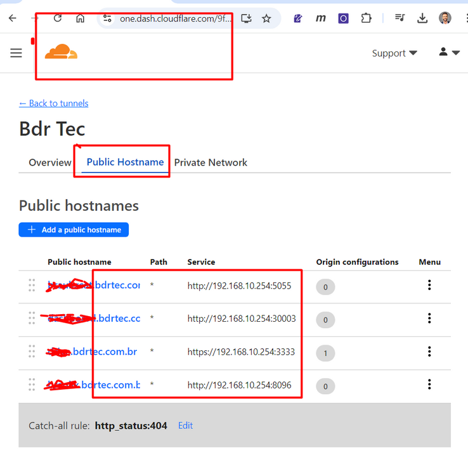The image size is (468, 476).
Task: Select service text http://192.168.10.254:30003
Action: (x=242, y=319)
